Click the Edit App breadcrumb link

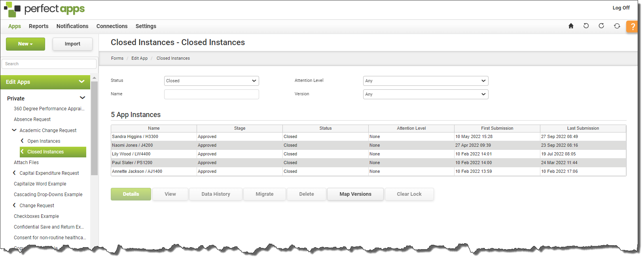(x=140, y=58)
